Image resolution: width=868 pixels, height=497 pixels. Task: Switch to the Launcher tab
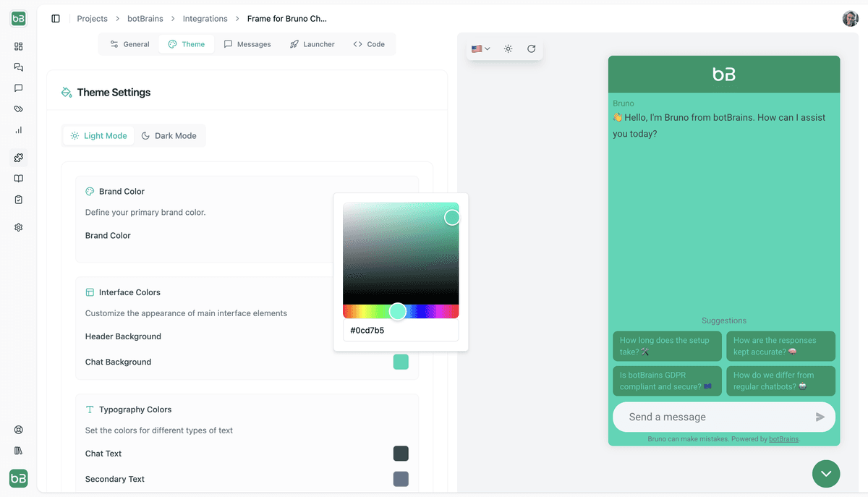[x=312, y=44]
